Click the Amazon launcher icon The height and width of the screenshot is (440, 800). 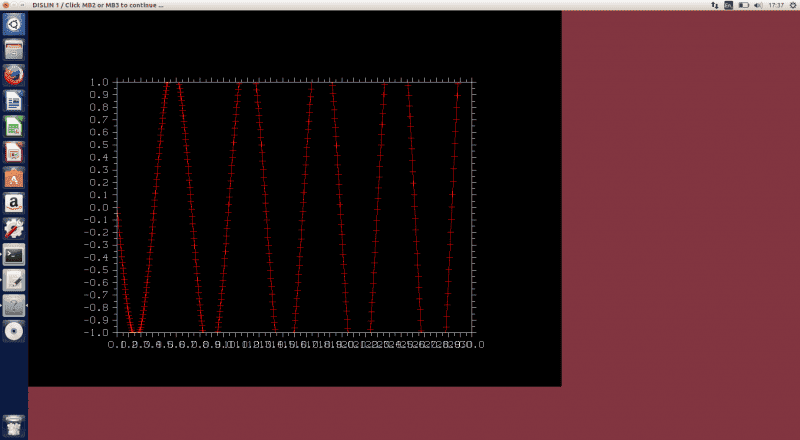14,203
